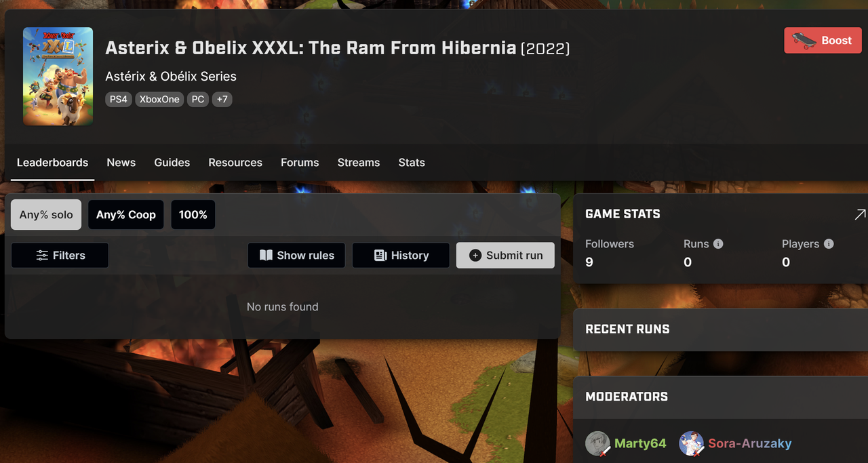Select the Any% solo category

[x=46, y=215]
